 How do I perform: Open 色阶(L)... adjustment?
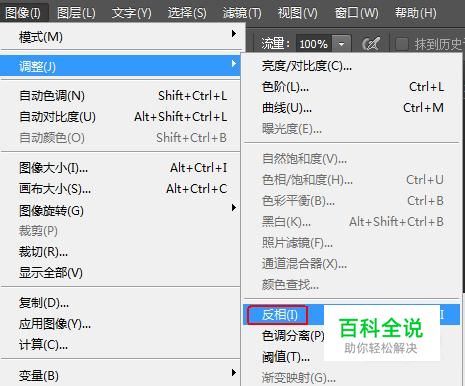351,87
